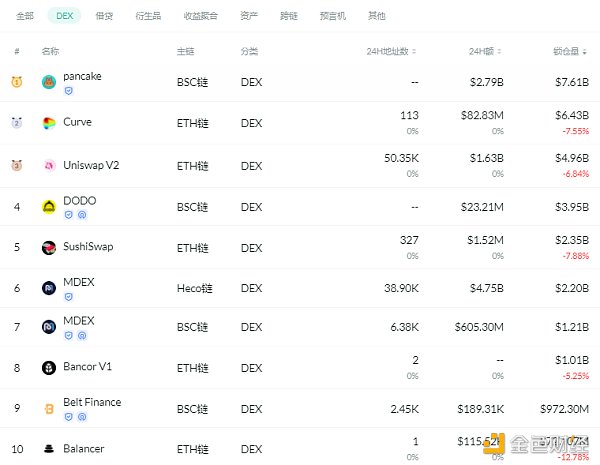The width and height of the screenshot is (600, 465).
Task: Click the Uniswap V2 unicorn icon
Action: (x=49, y=166)
